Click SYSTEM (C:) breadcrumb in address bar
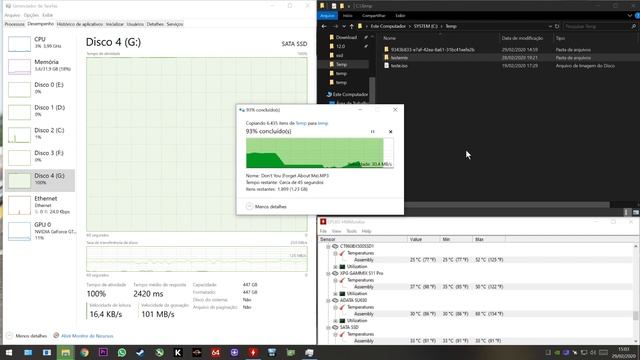 [x=425, y=26]
